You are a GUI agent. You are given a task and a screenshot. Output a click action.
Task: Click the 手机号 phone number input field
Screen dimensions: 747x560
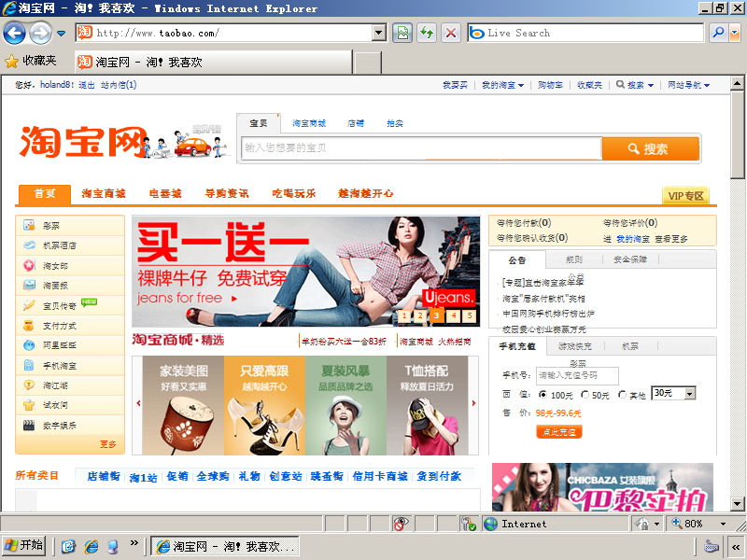point(577,375)
